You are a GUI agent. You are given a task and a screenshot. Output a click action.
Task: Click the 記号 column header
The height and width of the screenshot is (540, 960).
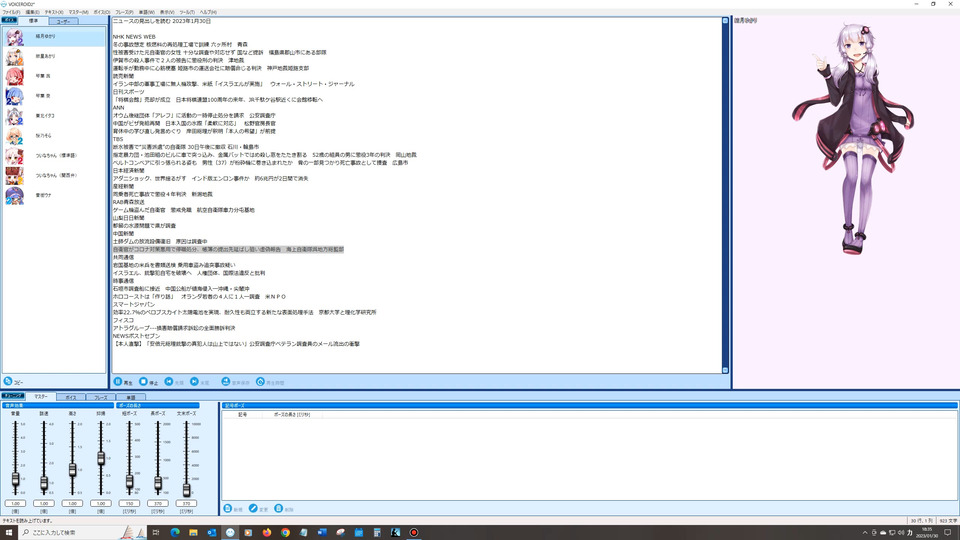(242, 414)
